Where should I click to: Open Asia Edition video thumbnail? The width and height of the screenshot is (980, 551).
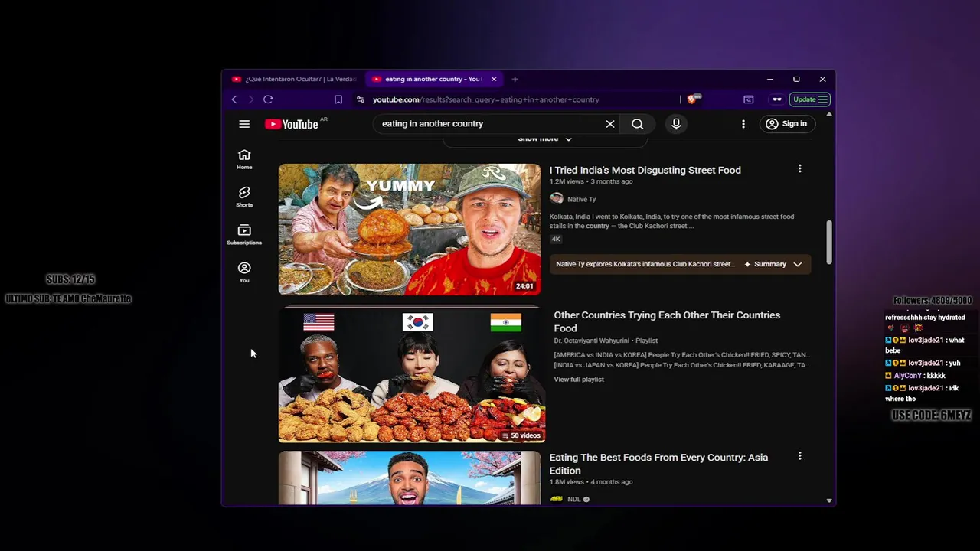point(410,478)
